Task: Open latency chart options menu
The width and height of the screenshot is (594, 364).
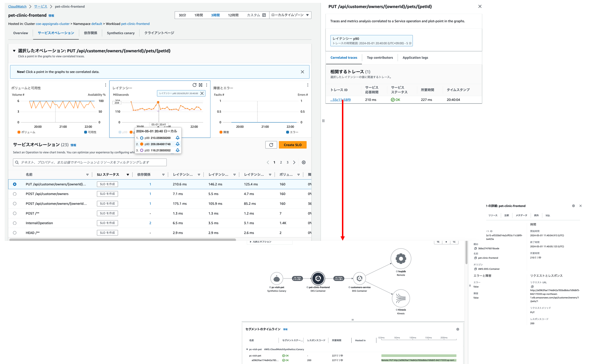Action: (207, 85)
